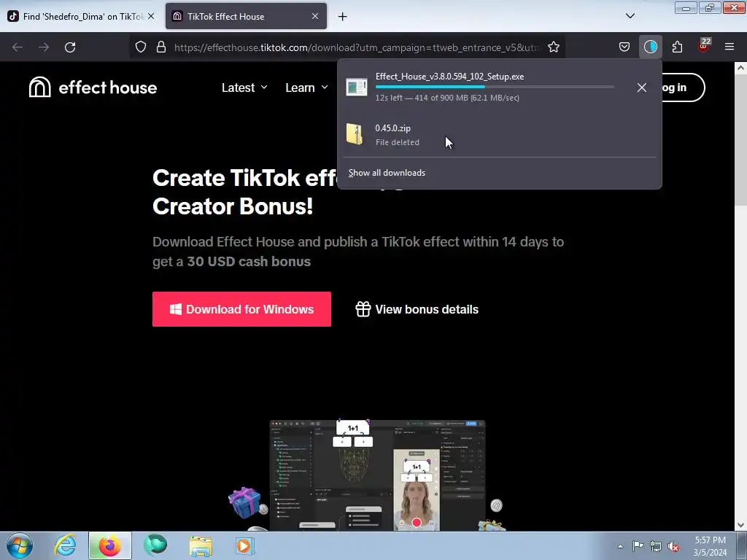Screen dimensions: 747x560
Task: Expand the Learn navigation menu
Action: [306, 87]
